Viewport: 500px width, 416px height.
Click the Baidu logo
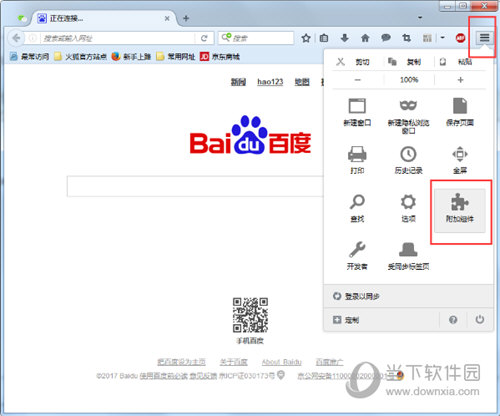point(250,136)
